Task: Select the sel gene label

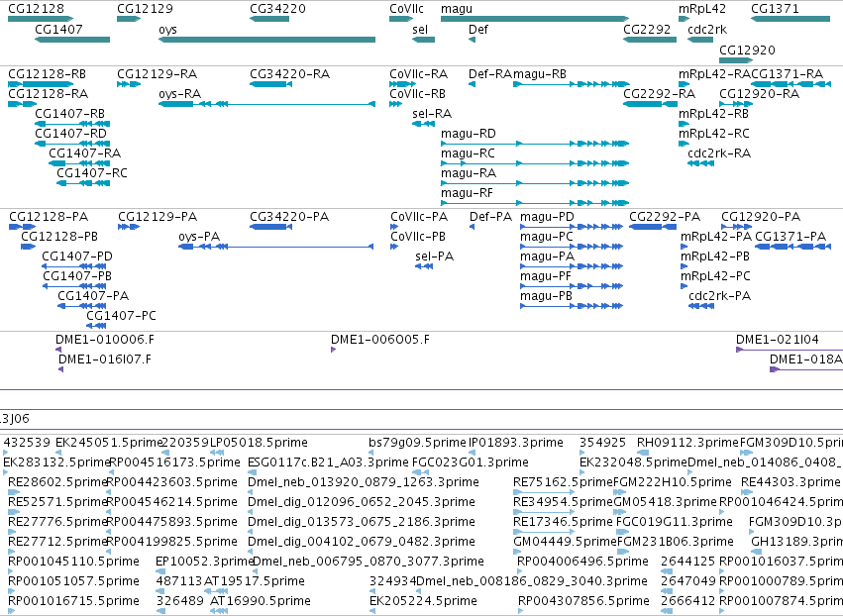Action: (x=420, y=29)
